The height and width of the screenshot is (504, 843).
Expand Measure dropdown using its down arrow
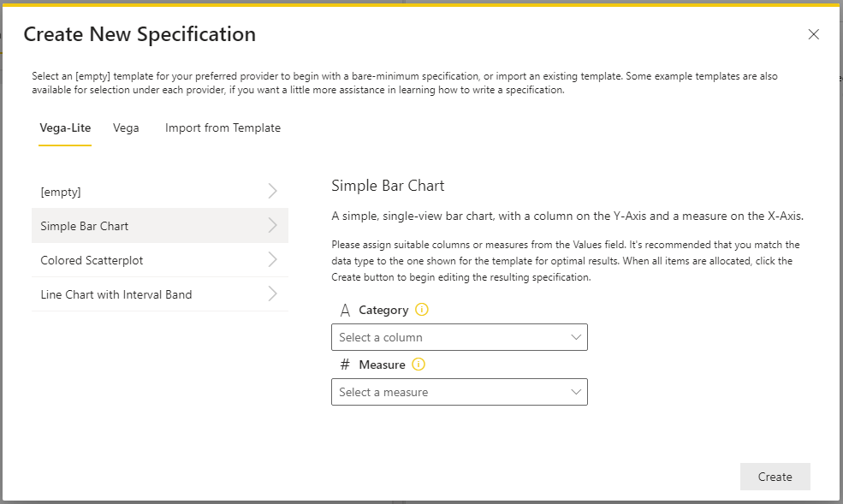click(576, 392)
